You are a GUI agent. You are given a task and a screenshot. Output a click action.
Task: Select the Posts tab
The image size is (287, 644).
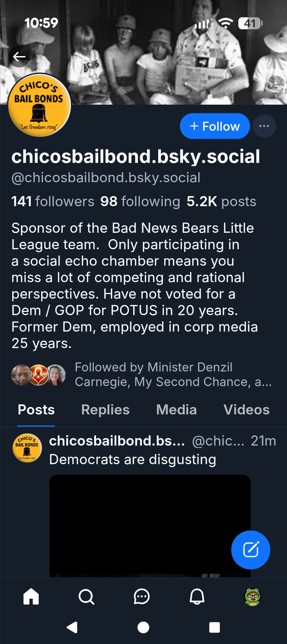pos(36,410)
